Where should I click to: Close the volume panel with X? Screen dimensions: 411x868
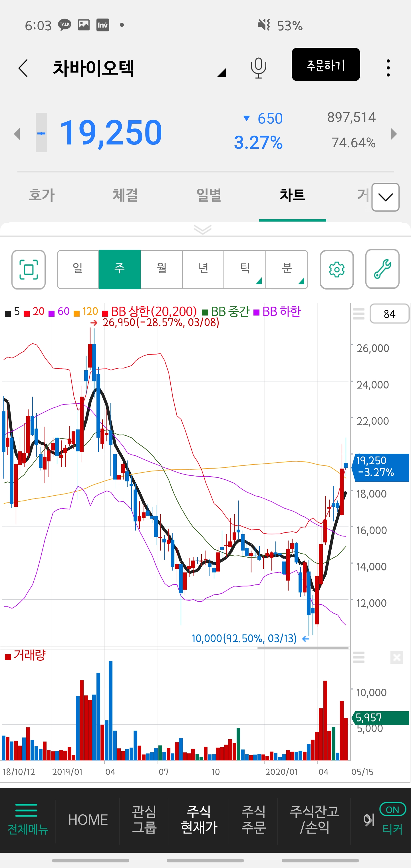397,657
